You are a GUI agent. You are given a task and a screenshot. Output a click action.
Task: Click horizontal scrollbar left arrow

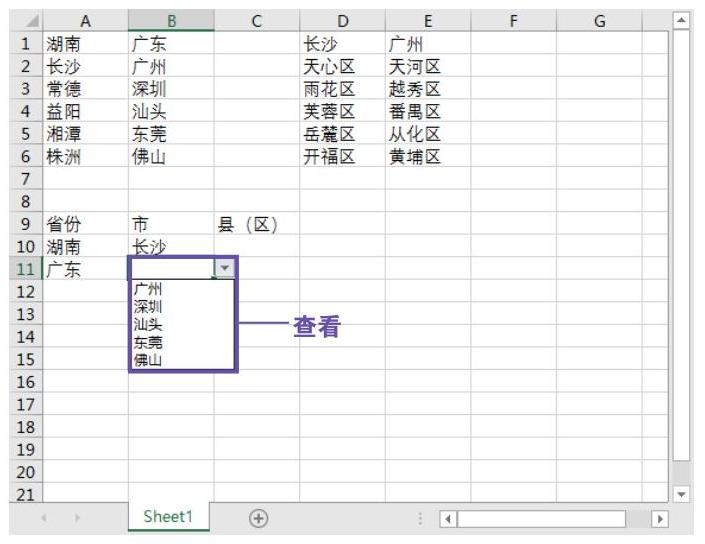pos(448,519)
